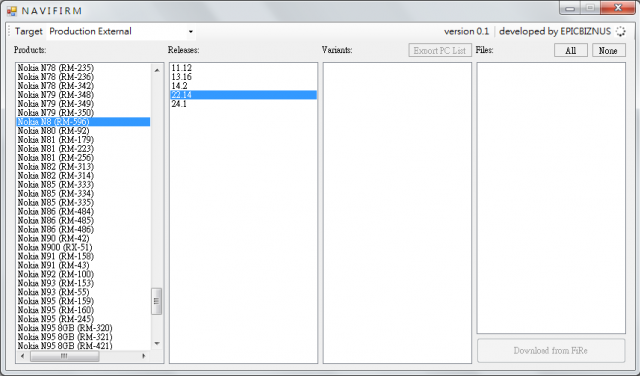Select release 24.1
The height and width of the screenshot is (376, 640).
pos(243,104)
